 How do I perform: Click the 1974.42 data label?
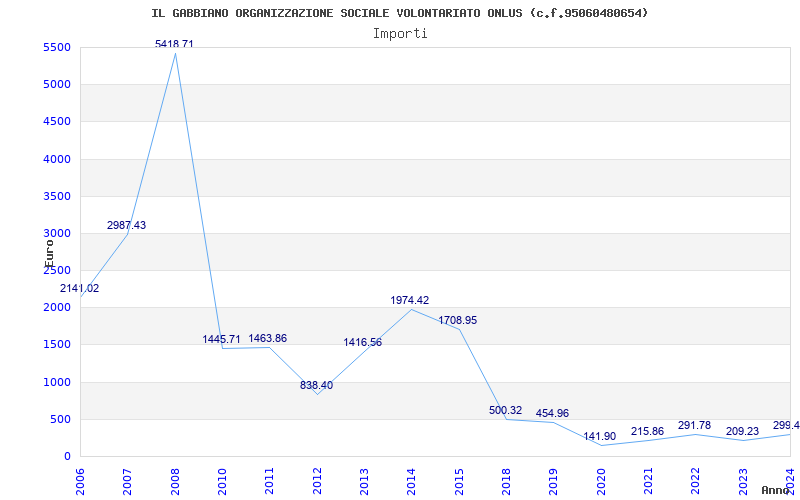[410, 301]
